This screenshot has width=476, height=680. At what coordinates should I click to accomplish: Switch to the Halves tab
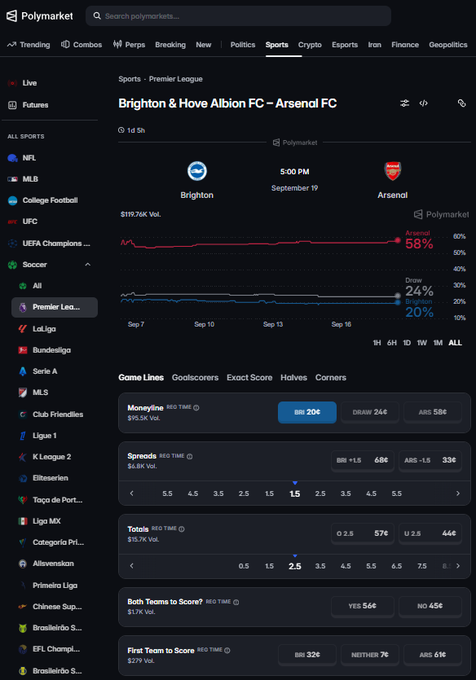(x=293, y=377)
